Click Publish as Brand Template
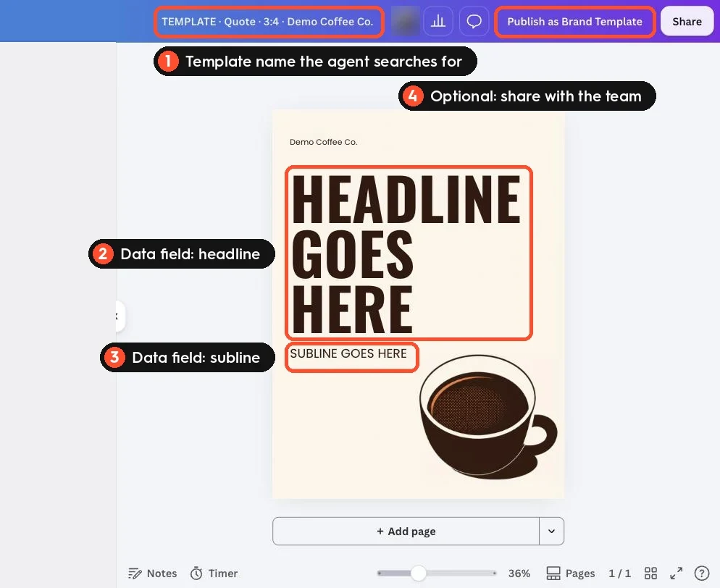This screenshot has width=720, height=588. (x=574, y=22)
